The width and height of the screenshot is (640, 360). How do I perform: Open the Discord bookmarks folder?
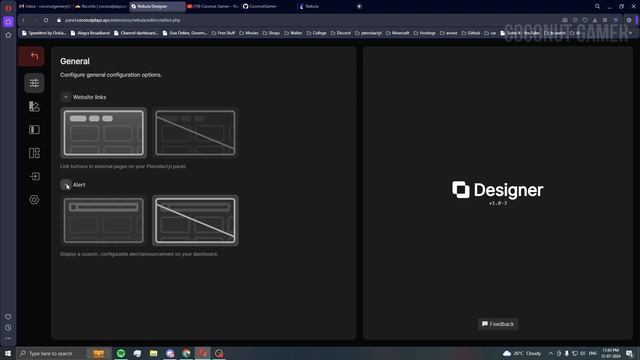pyautogui.click(x=341, y=33)
